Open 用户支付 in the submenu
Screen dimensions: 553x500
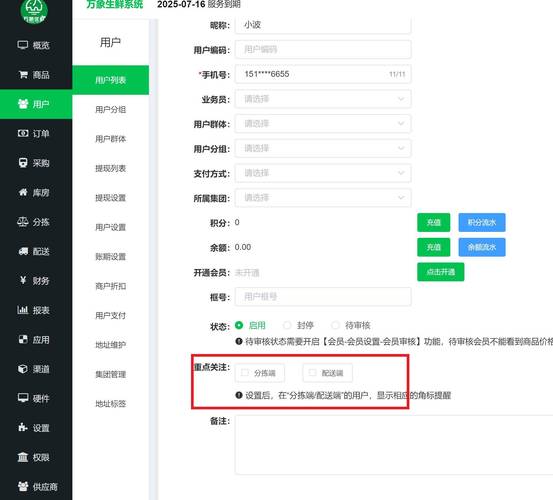pos(110,315)
